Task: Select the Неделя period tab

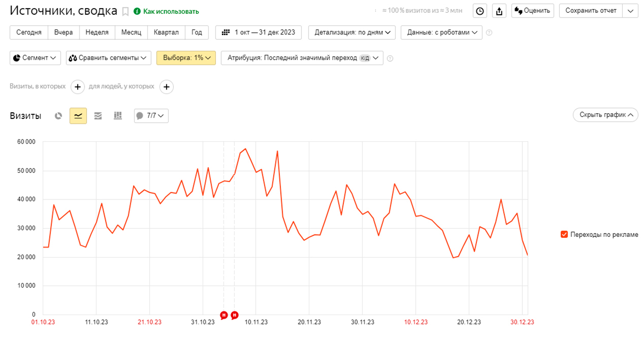Action: [x=97, y=32]
